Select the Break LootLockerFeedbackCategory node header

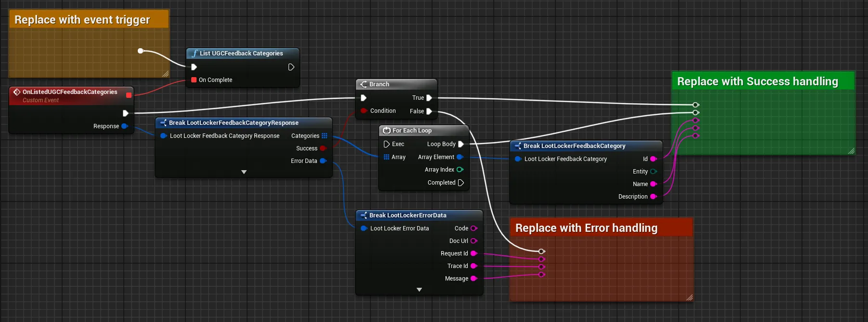click(x=586, y=146)
